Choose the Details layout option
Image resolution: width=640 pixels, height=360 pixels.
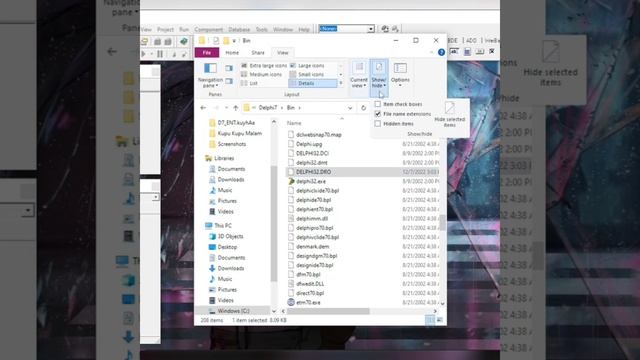pyautogui.click(x=313, y=83)
